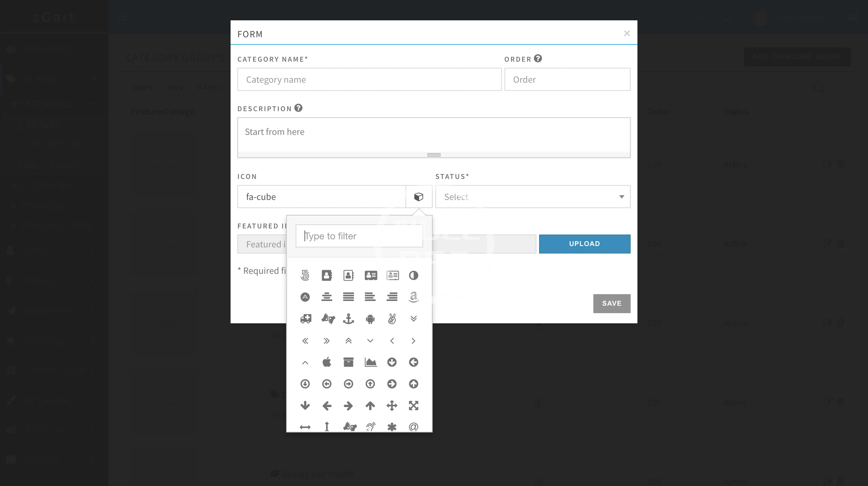Click the Order help question mark
The height and width of the screenshot is (486, 868).
[x=538, y=59]
